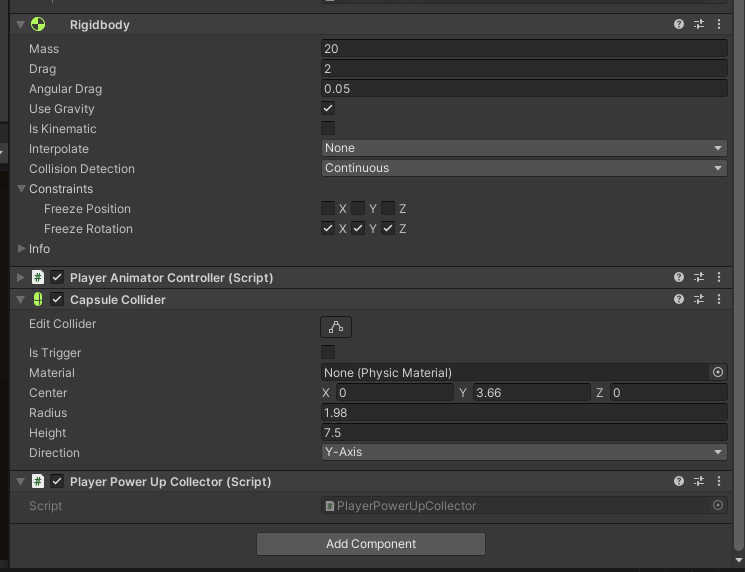Enable Is Trigger checkbox

pos(328,352)
